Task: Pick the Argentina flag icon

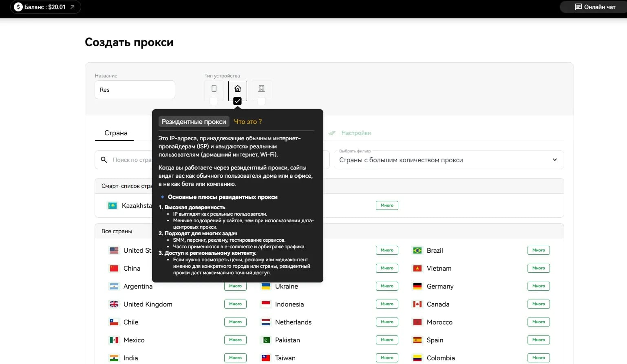Action: tap(114, 286)
